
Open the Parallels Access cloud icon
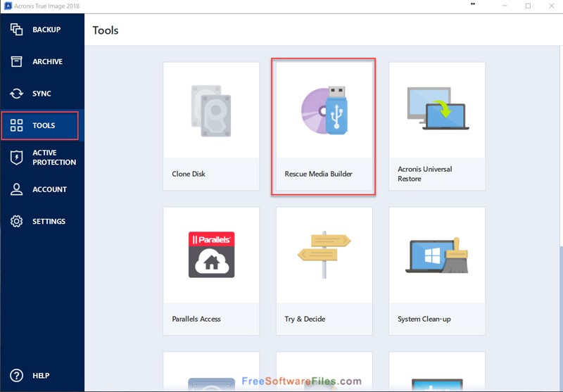(x=212, y=255)
